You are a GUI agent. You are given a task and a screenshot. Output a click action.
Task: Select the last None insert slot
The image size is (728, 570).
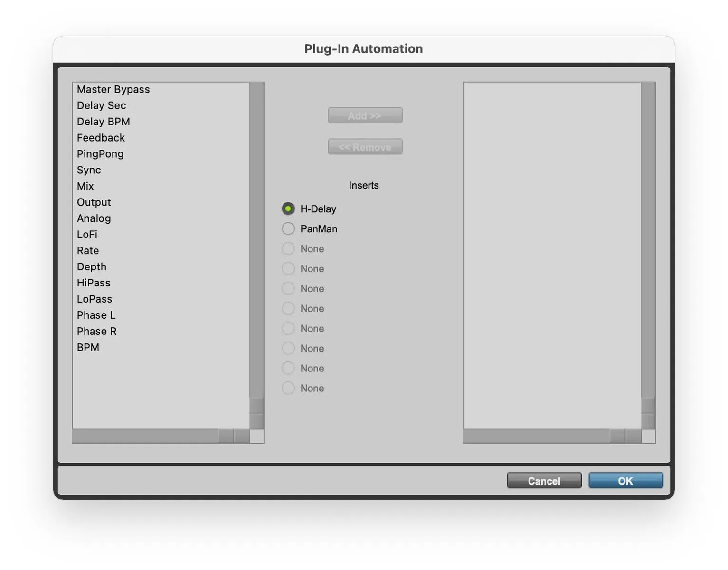click(288, 388)
